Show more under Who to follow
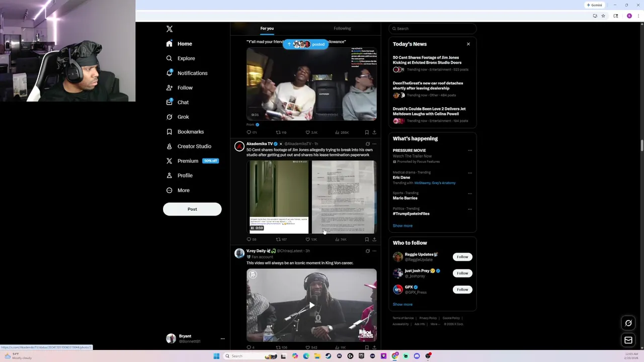 403,305
